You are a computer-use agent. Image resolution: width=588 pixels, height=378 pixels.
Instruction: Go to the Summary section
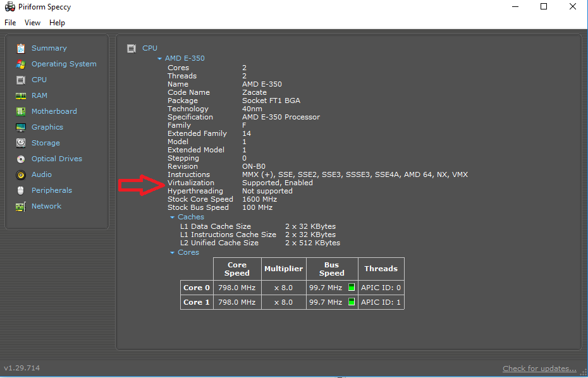coord(49,49)
